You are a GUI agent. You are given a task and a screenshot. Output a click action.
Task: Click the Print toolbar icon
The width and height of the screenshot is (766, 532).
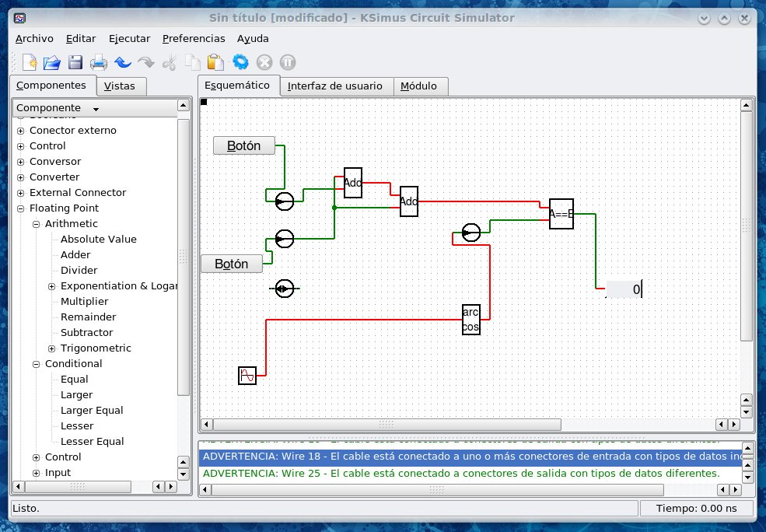point(98,62)
